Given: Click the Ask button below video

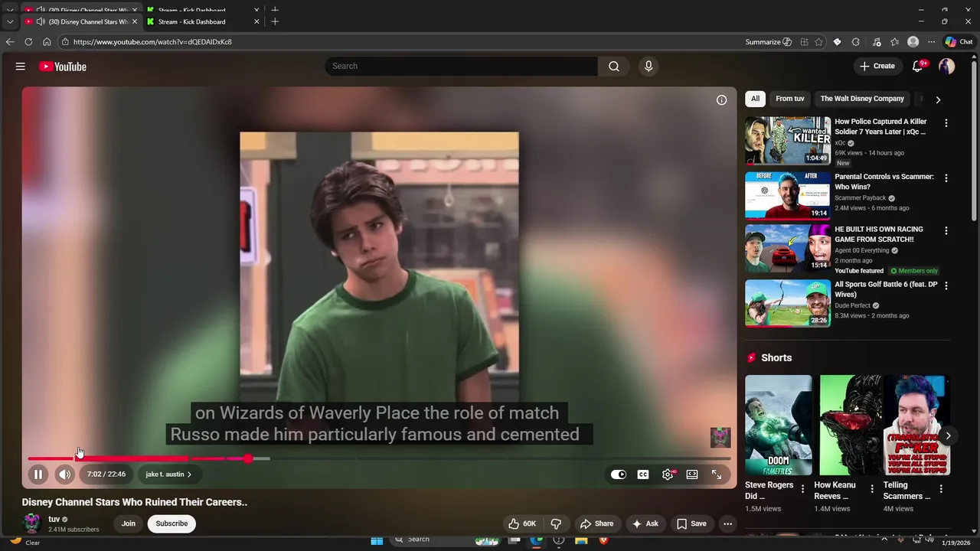Looking at the screenshot, I should pos(645,523).
